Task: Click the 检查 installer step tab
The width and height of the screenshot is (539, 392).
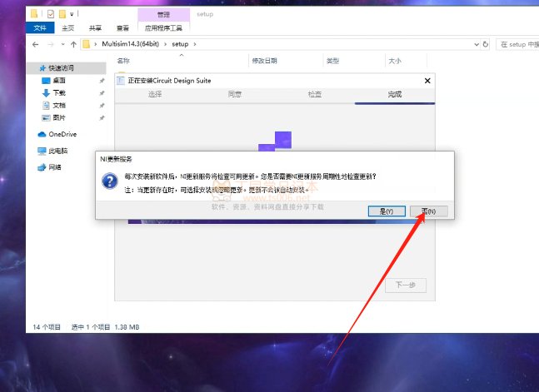Action: 315,94
